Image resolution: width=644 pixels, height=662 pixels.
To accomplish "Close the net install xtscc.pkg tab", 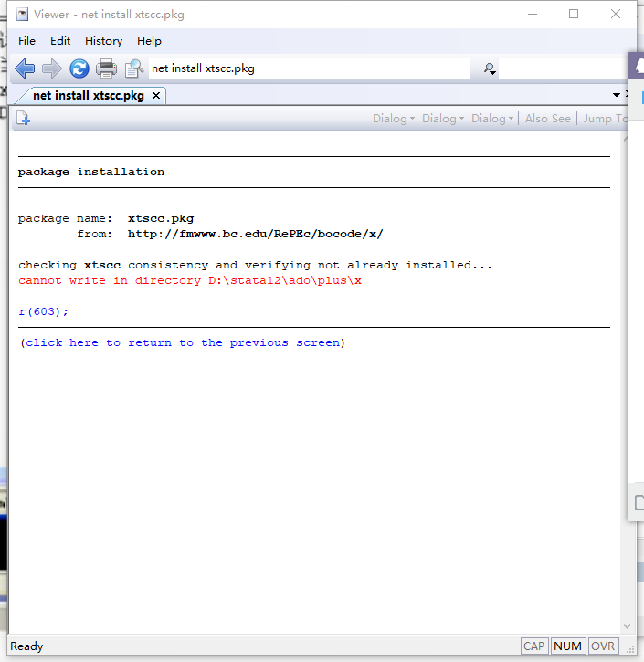I will coord(156,95).
